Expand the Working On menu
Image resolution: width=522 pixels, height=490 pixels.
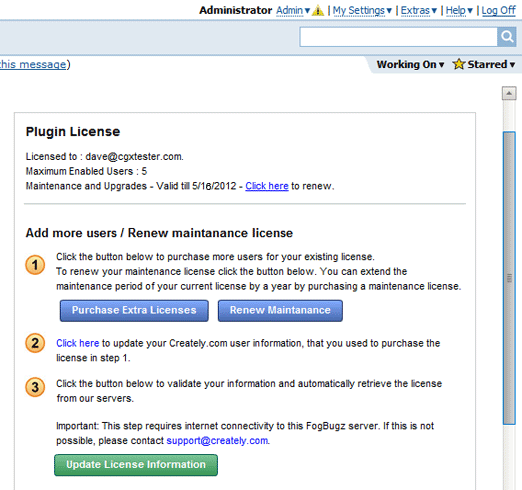410,64
